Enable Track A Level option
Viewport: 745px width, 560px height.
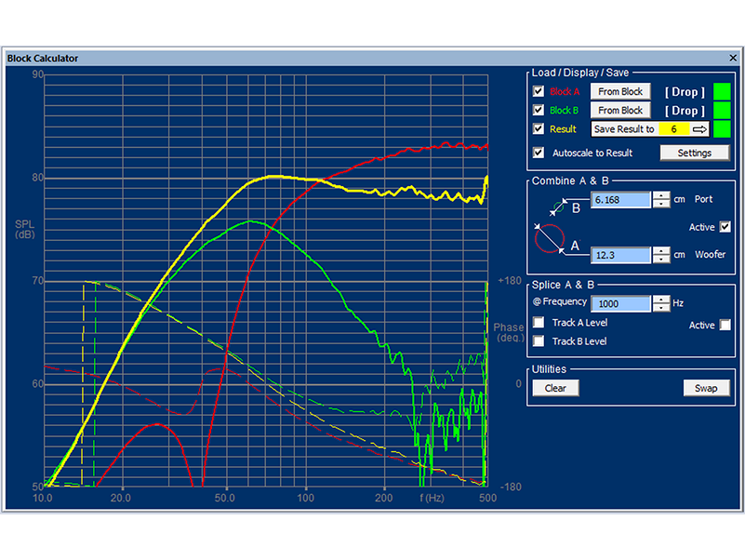click(538, 323)
